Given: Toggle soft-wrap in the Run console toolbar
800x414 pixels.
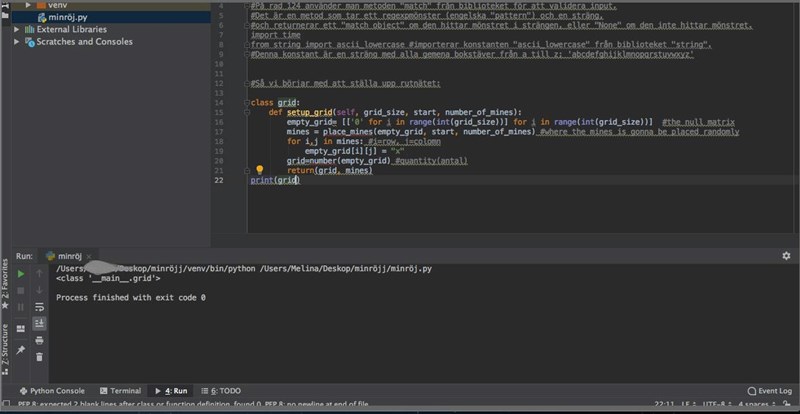Looking at the screenshot, I should pyautogui.click(x=39, y=307).
